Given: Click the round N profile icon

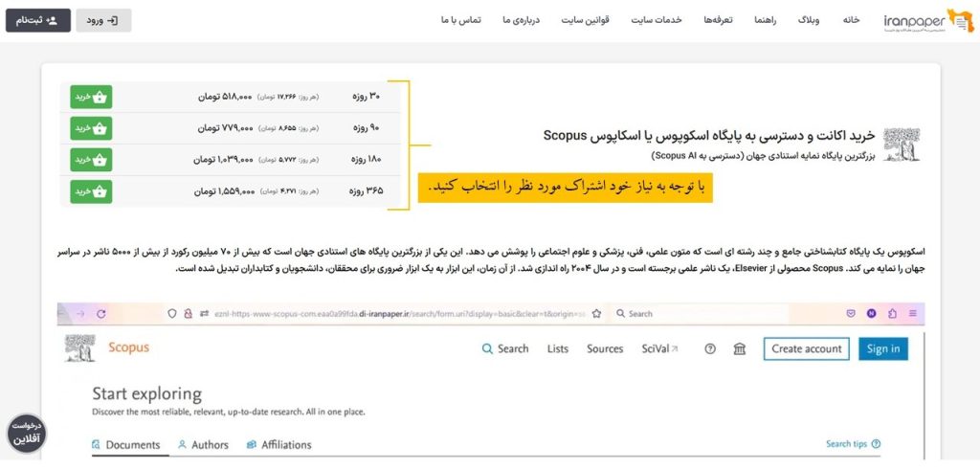Looking at the screenshot, I should (x=871, y=314).
